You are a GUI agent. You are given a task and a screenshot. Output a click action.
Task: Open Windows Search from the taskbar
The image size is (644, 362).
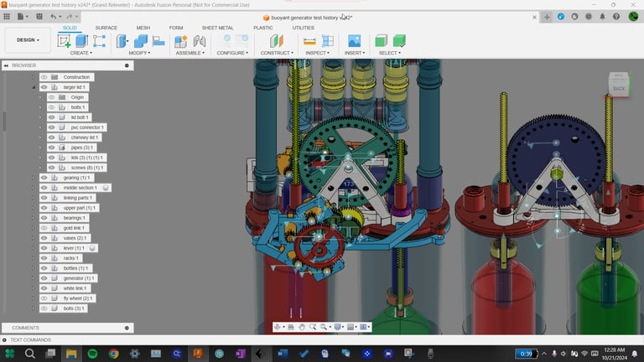point(29,354)
